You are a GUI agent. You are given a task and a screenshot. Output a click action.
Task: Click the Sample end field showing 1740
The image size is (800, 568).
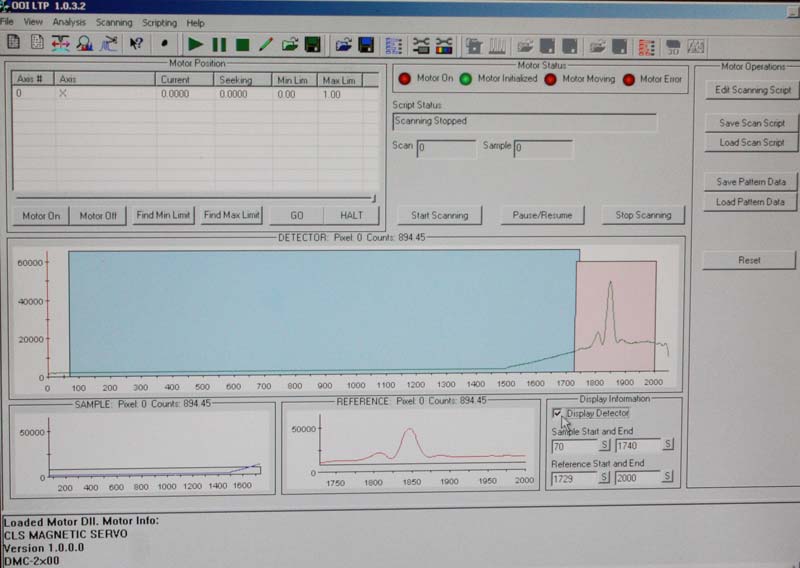point(638,446)
